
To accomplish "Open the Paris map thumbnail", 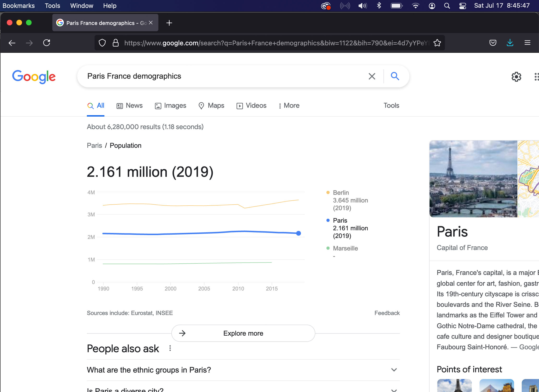I will [528, 179].
